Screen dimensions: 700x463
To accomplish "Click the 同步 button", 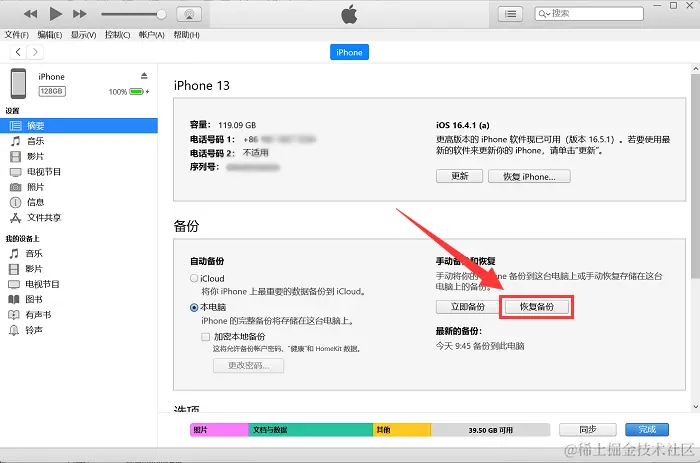I will point(588,430).
